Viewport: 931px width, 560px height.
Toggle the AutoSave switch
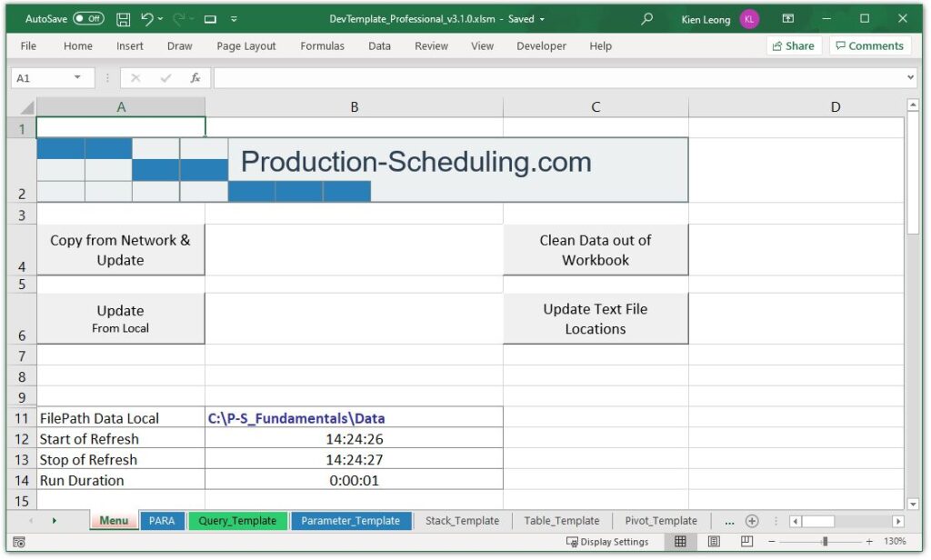88,19
